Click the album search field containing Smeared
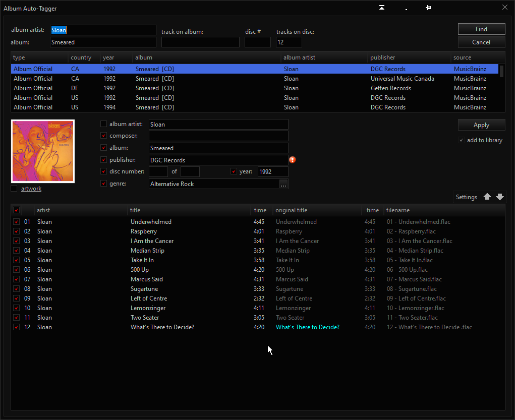 pyautogui.click(x=103, y=42)
